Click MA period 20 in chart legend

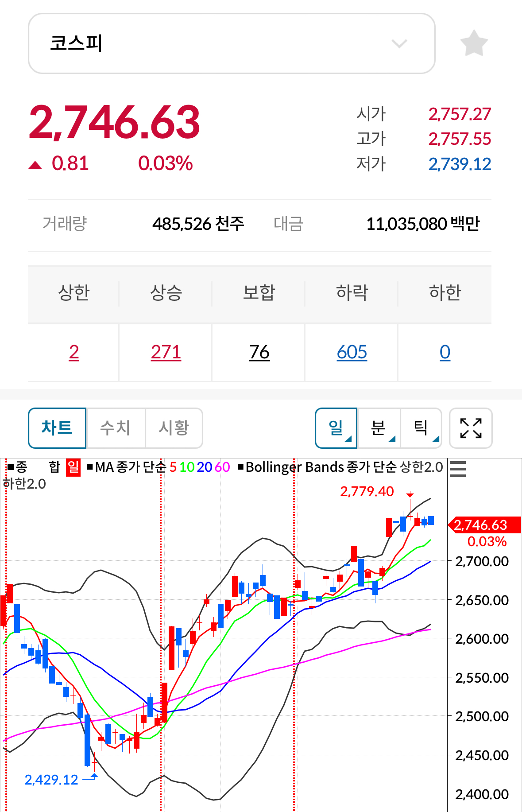click(x=205, y=467)
